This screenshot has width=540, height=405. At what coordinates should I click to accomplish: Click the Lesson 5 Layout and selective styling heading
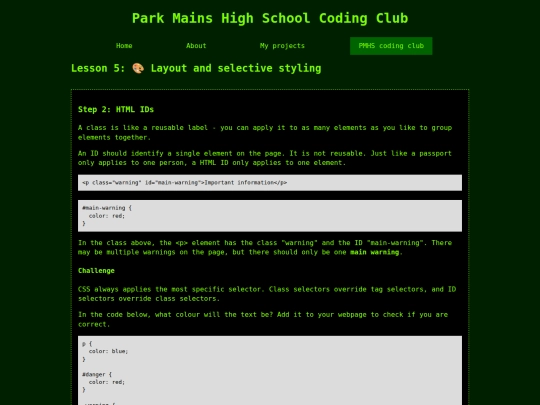pyautogui.click(x=196, y=68)
